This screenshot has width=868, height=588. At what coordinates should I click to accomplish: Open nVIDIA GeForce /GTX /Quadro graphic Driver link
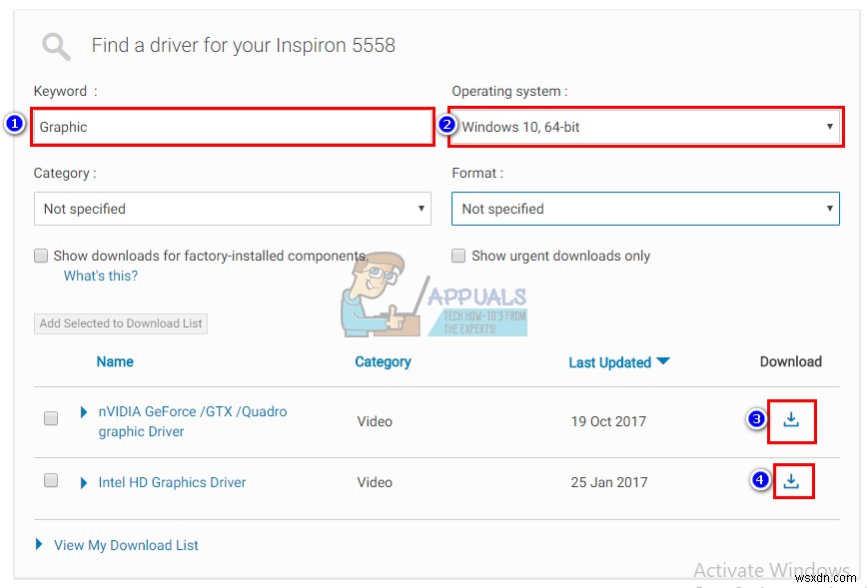pos(193,421)
